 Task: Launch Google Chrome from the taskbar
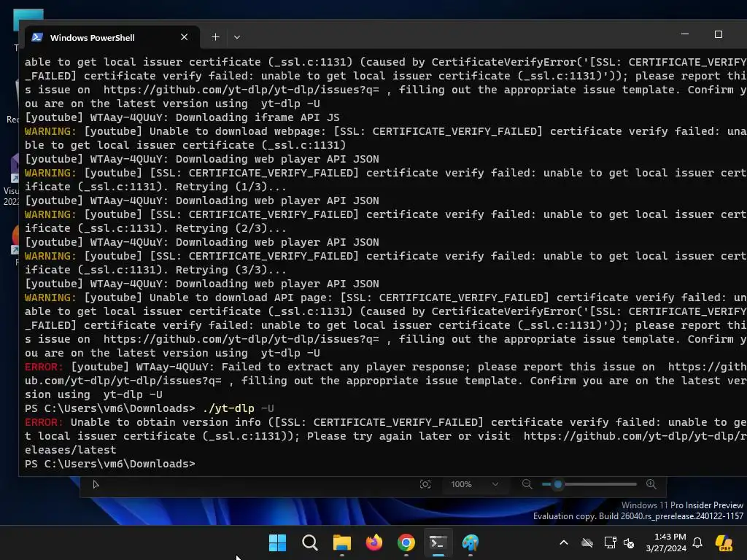[406, 542]
